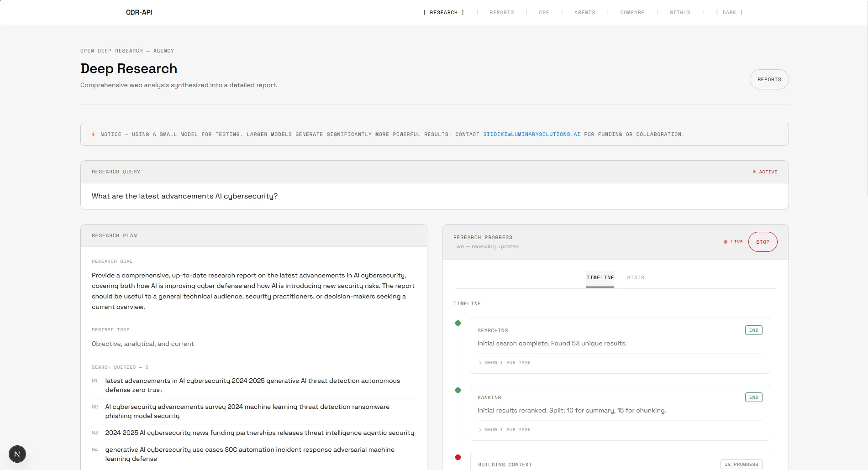Screen dimensions: 868x470
Task: Stop the live research with STOP
Action: (x=763, y=242)
